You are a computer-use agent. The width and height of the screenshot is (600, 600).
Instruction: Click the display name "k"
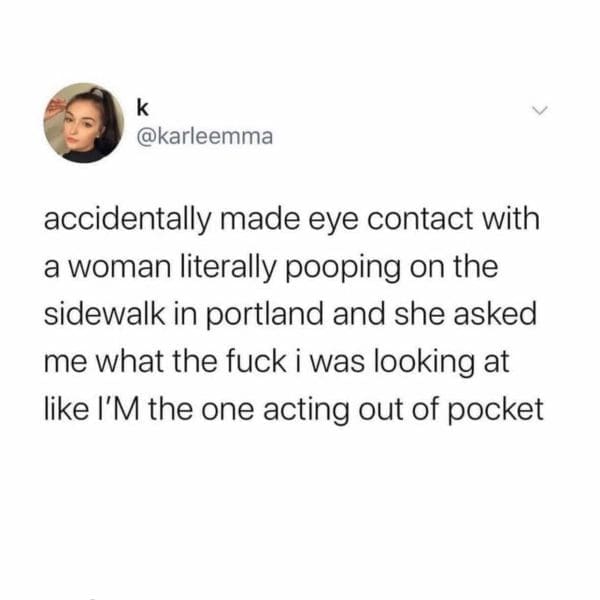(142, 108)
